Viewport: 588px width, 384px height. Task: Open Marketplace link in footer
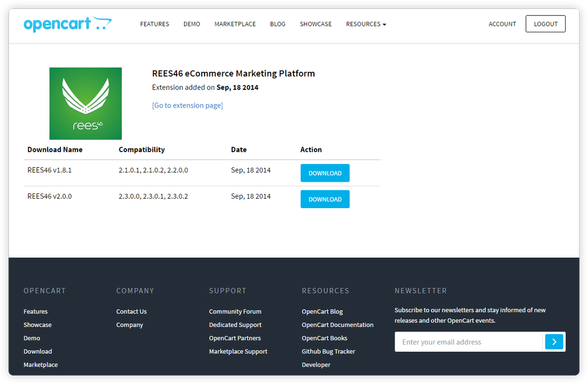41,365
